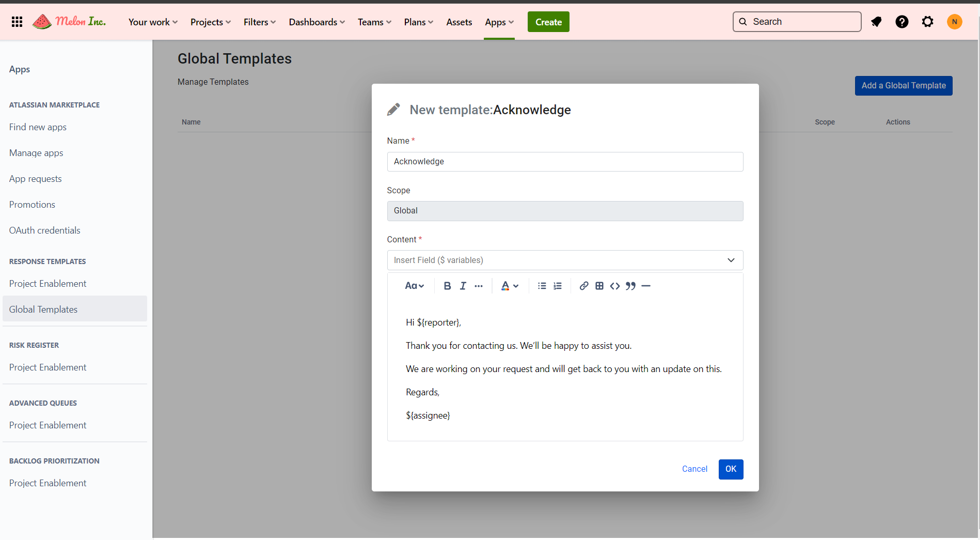Open the text style Aa dropdown

point(414,286)
